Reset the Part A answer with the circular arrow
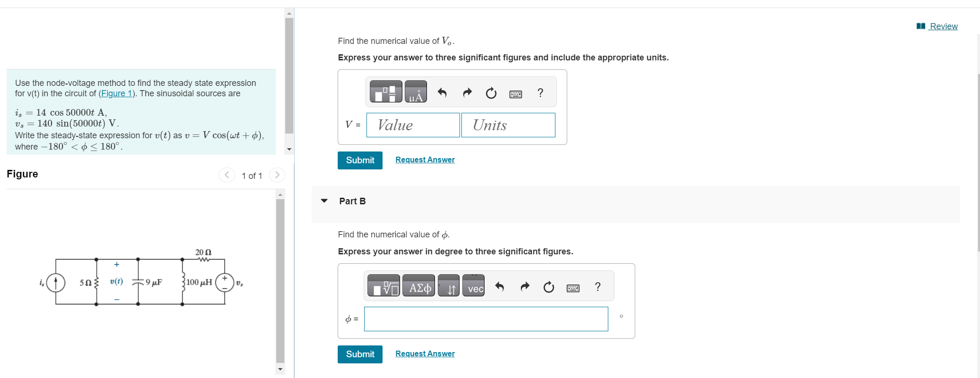The width and height of the screenshot is (980, 378). 491,93
